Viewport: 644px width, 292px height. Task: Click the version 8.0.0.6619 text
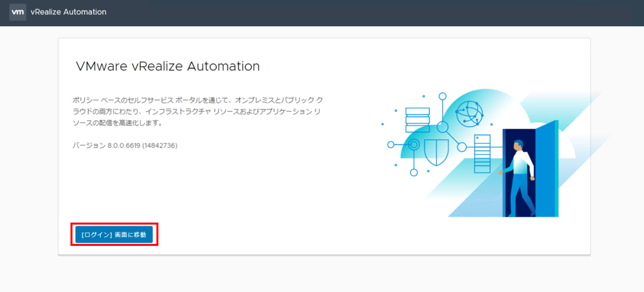click(125, 145)
